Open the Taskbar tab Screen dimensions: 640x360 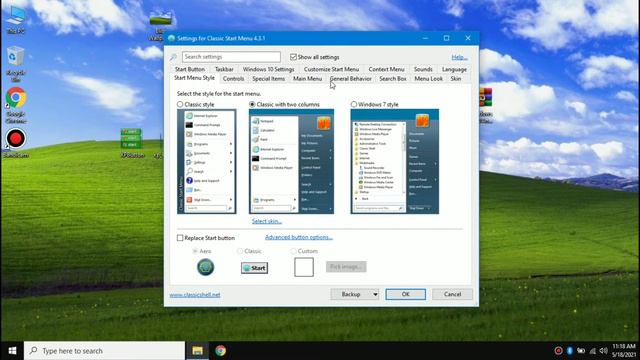click(x=224, y=69)
